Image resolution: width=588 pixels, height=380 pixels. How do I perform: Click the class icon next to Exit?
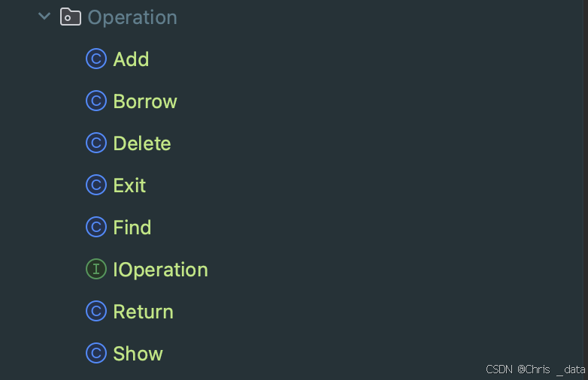[96, 185]
